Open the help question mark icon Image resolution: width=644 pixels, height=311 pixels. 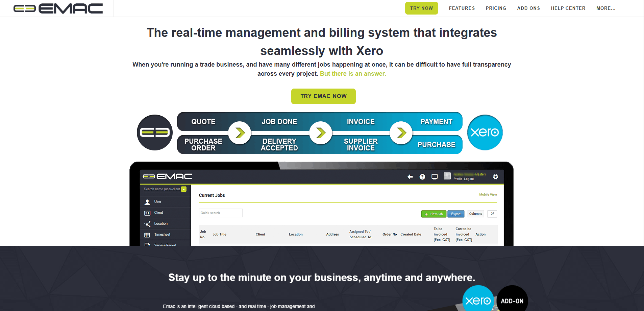pos(422,177)
